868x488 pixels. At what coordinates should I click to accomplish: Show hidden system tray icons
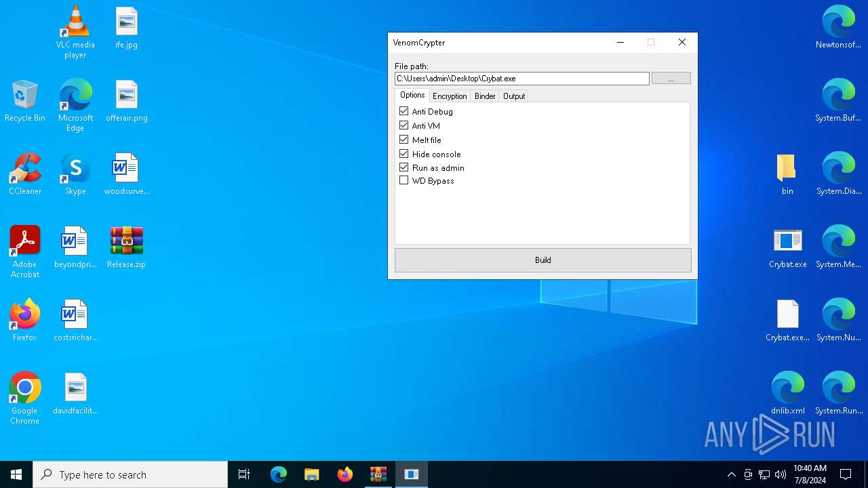[x=731, y=474]
